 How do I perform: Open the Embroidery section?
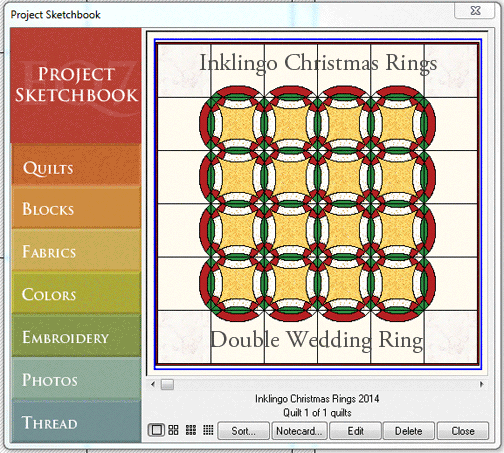pos(76,335)
